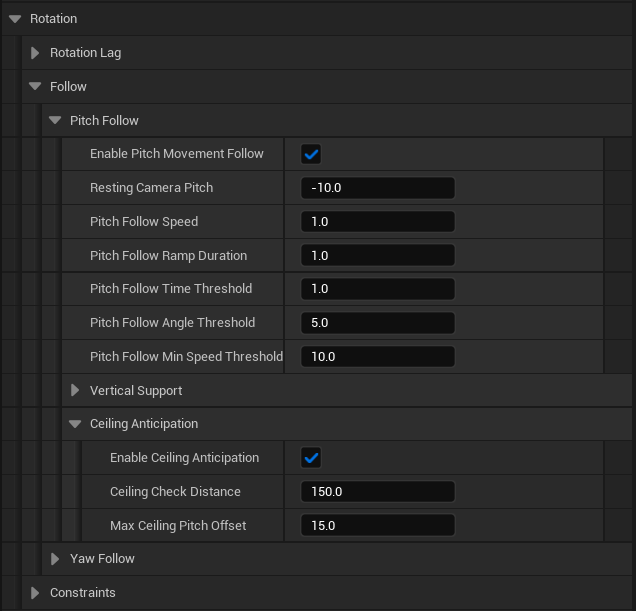636x611 pixels.
Task: Disable Enable Pitch Movement Follow checkbox
Action: (311, 154)
